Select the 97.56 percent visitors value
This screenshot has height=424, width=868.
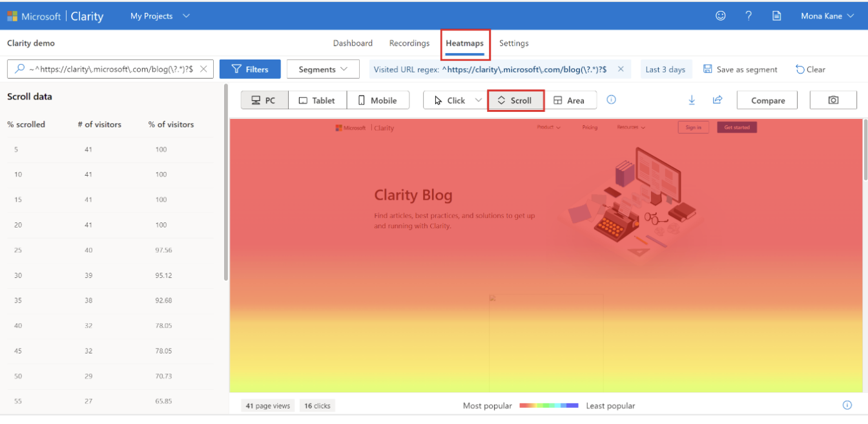pos(163,250)
